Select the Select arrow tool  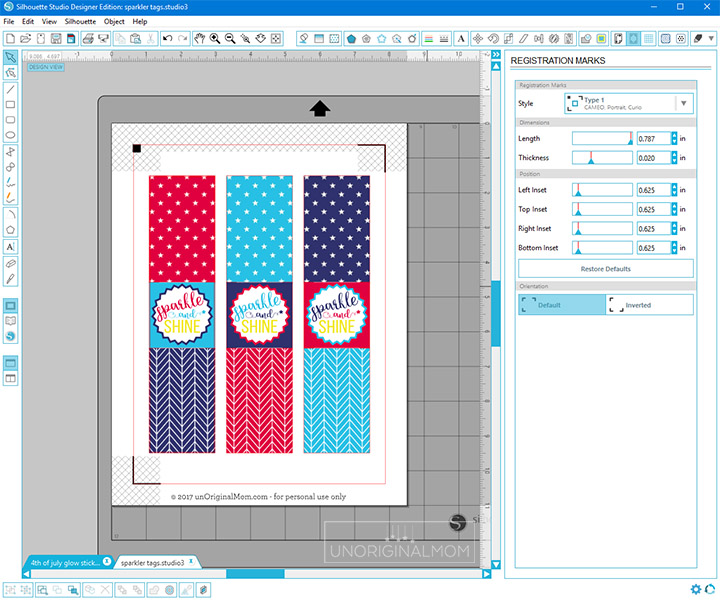point(11,57)
